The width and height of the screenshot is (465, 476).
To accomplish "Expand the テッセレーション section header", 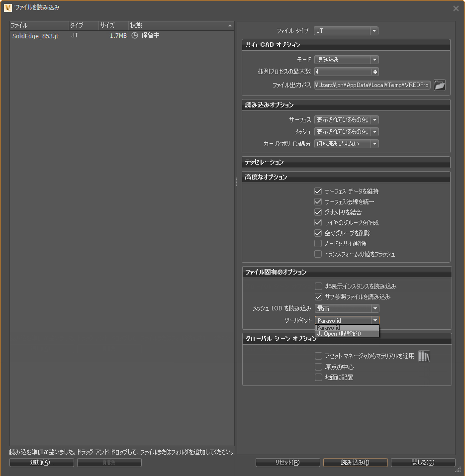I will click(x=346, y=162).
